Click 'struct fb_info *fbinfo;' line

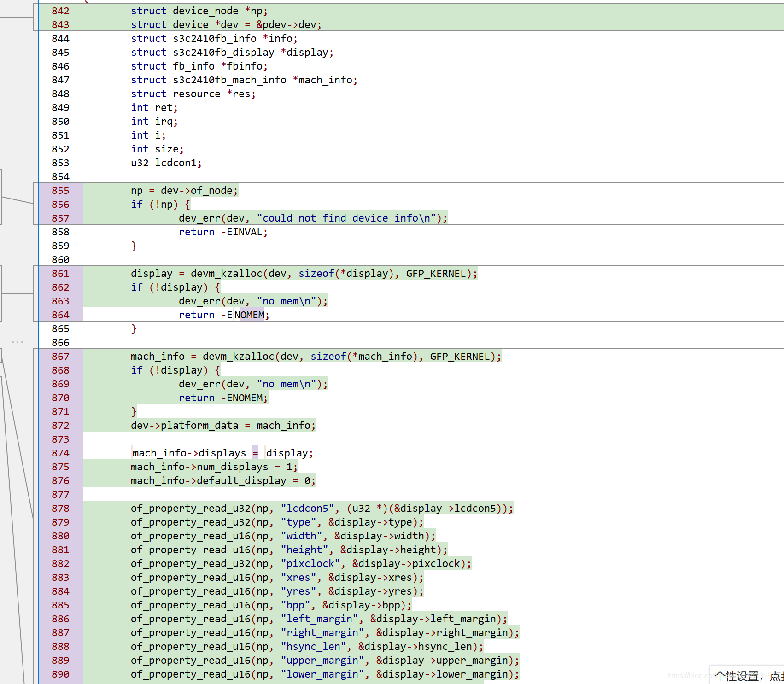coord(199,66)
